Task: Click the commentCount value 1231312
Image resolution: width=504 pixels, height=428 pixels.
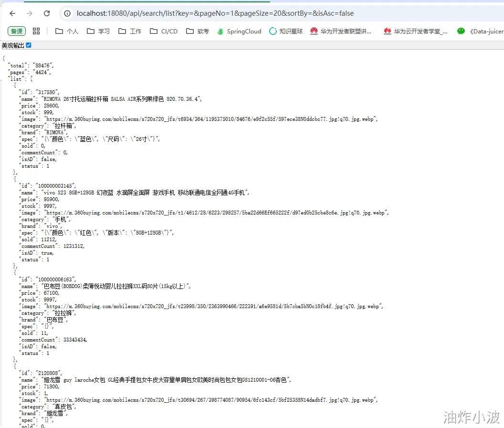Action: pos(73,246)
